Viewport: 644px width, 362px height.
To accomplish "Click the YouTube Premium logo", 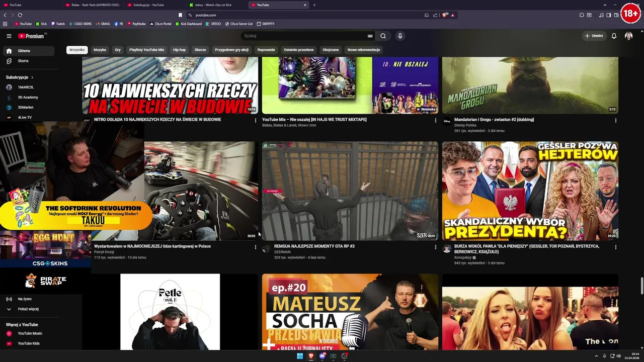I will pyautogui.click(x=31, y=36).
